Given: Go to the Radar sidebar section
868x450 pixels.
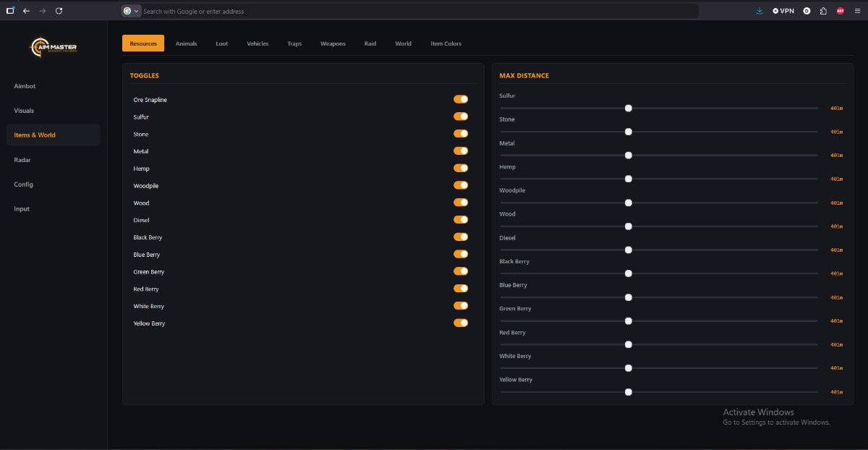Looking at the screenshot, I should [x=22, y=160].
